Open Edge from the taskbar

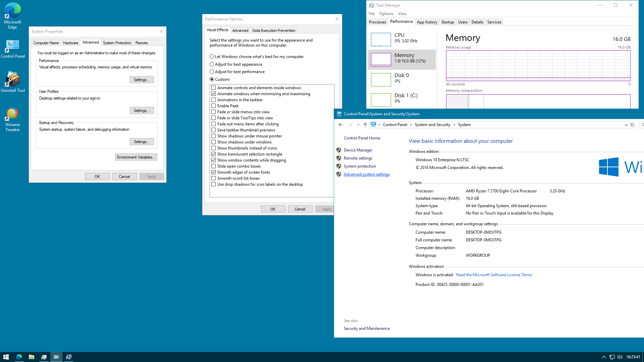pos(19,357)
